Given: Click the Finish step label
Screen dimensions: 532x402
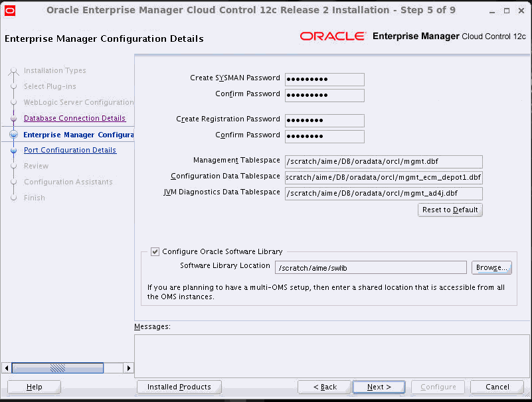Looking at the screenshot, I should click(35, 198).
